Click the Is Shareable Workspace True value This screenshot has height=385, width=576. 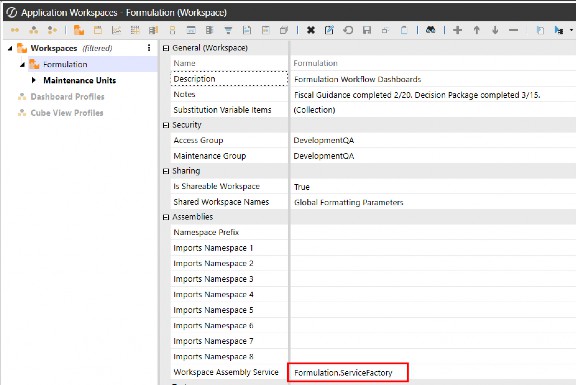[433, 187]
